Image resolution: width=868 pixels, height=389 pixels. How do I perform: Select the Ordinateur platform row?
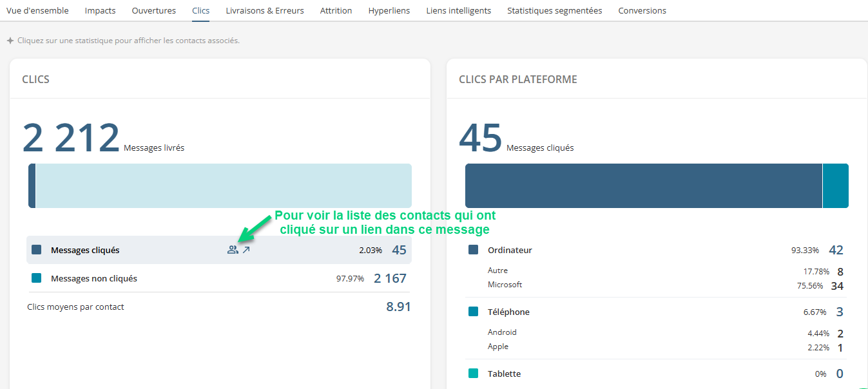click(656, 250)
